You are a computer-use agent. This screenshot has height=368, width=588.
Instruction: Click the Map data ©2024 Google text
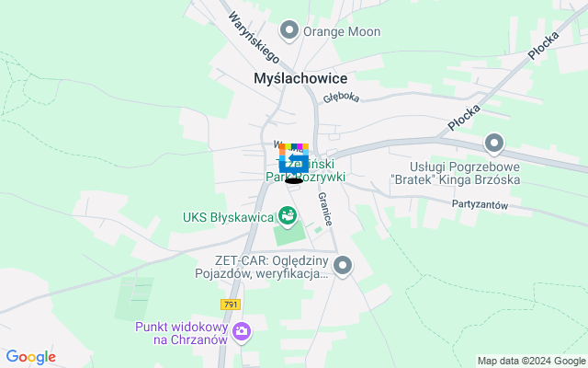[531, 361]
